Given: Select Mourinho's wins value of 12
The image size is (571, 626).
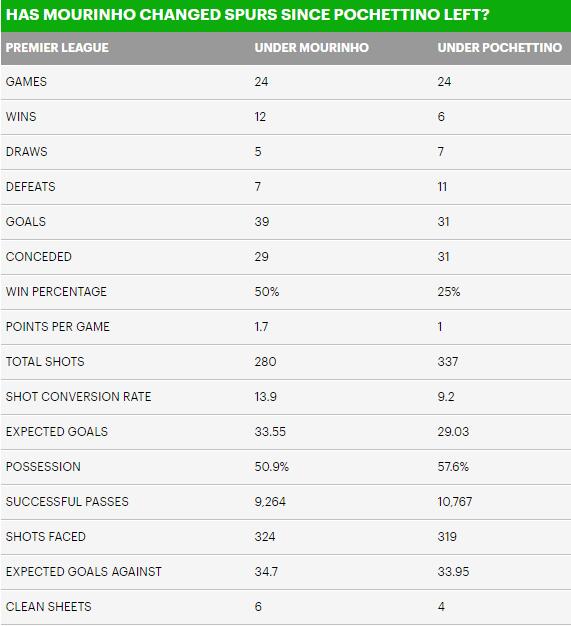Looking at the screenshot, I should (x=260, y=117).
